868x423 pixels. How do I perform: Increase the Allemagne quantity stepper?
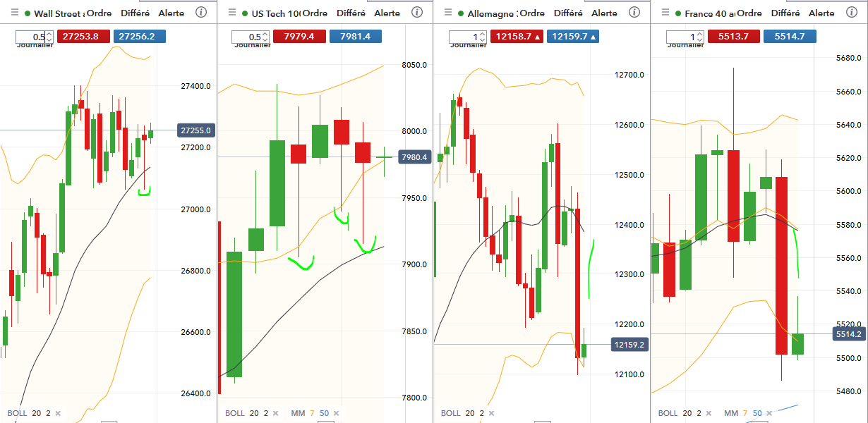point(483,34)
